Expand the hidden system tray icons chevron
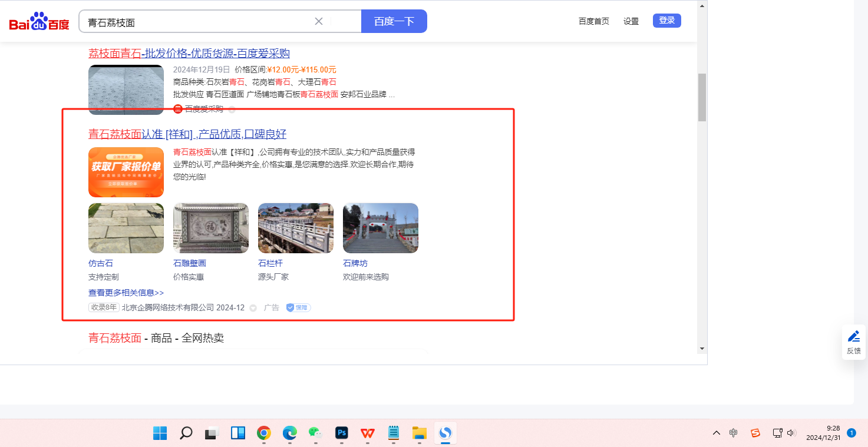This screenshot has width=868, height=447. (x=717, y=433)
